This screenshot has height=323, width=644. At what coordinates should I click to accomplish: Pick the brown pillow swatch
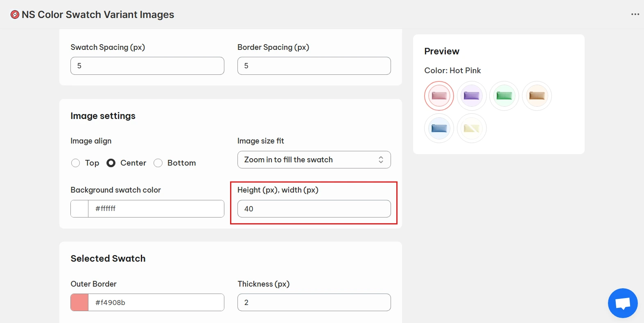coord(537,96)
